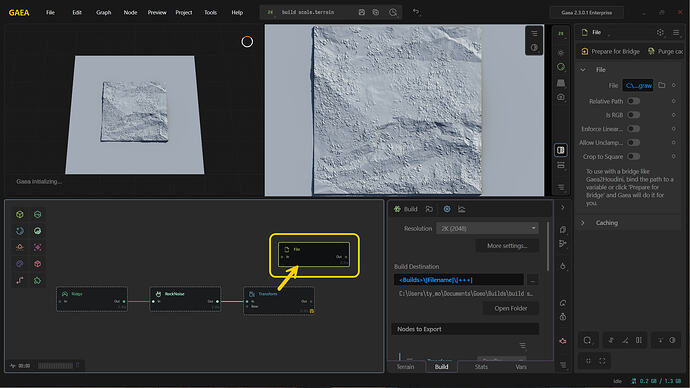
Task: Click the terrain plane icon in the vertical toolbar
Action: click(561, 83)
